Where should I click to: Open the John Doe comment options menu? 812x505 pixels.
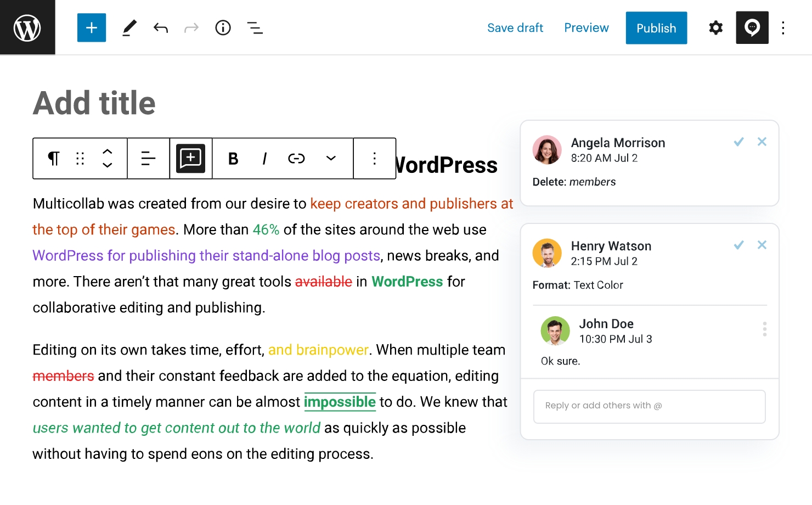click(x=764, y=329)
